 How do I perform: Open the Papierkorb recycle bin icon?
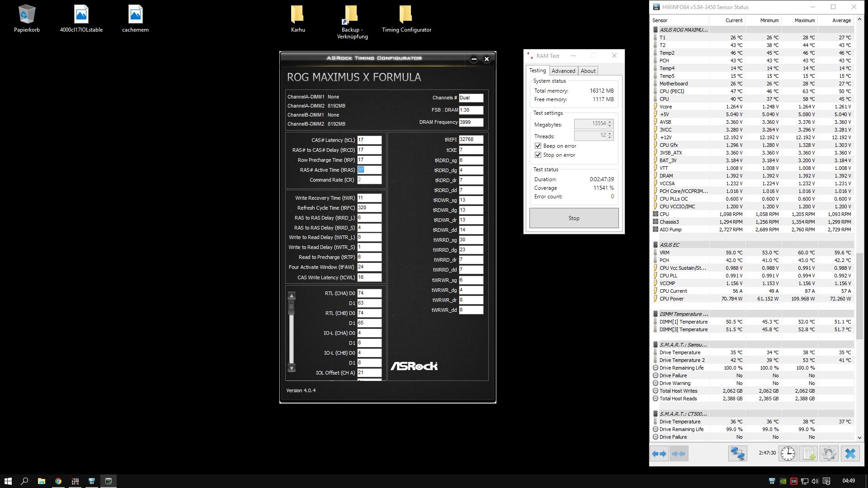click(27, 19)
